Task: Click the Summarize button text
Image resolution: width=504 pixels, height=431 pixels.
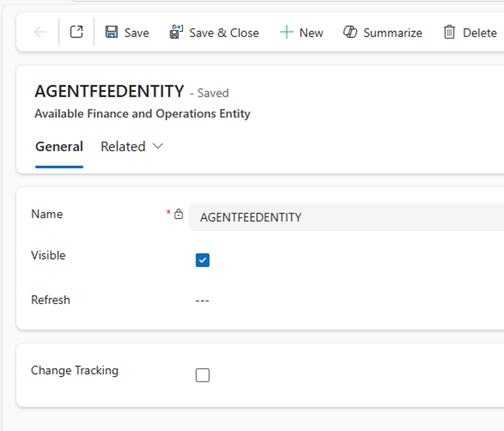Action: click(x=393, y=33)
